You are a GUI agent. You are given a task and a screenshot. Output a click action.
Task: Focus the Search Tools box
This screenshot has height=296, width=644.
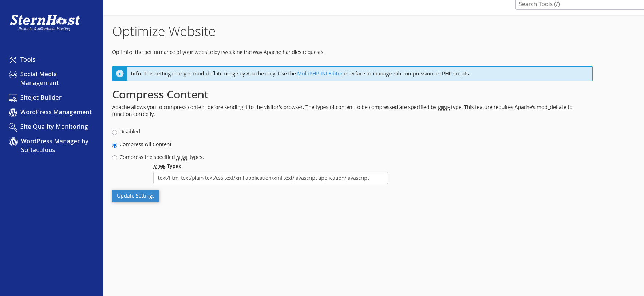(579, 4)
